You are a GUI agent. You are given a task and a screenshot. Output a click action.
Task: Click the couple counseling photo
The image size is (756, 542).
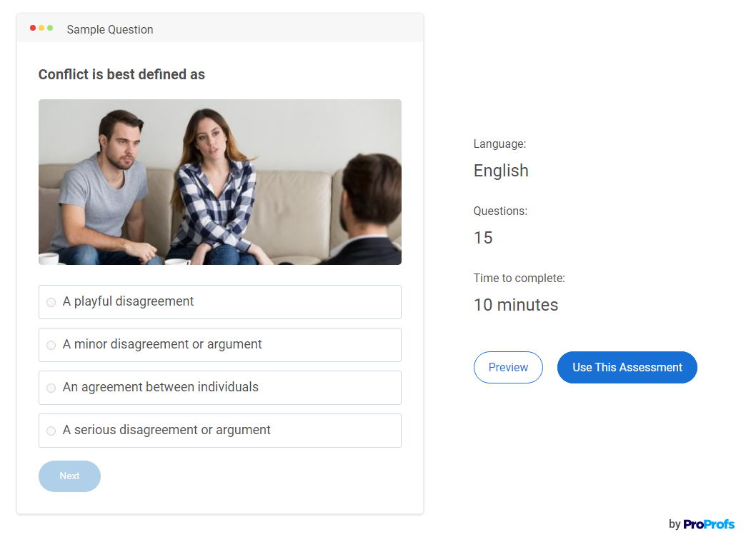219,182
